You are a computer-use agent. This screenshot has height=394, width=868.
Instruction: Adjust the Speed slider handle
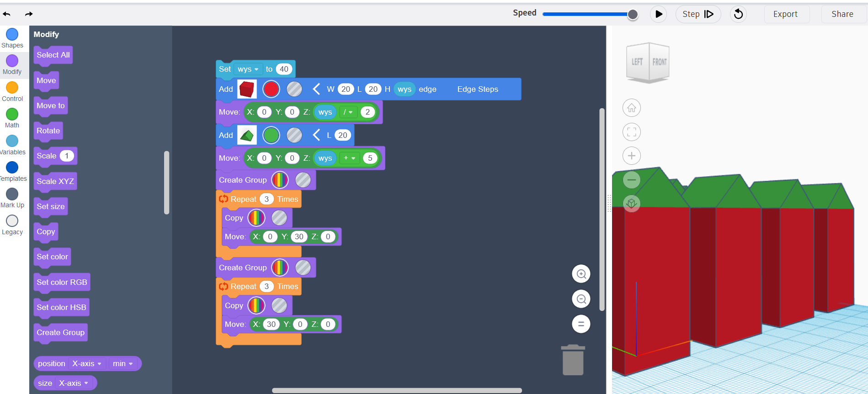click(x=633, y=15)
